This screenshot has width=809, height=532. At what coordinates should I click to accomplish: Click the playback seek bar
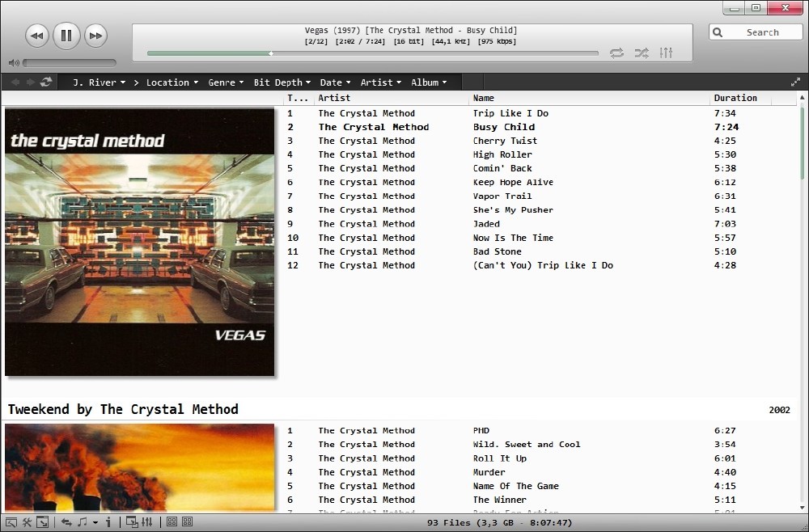pyautogui.click(x=372, y=53)
